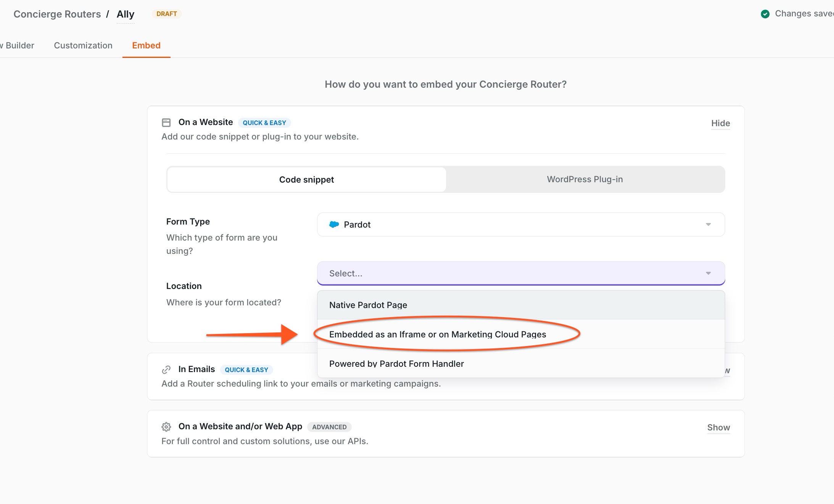Viewport: 834px width, 504px height.
Task: Click 'Which type of form are you using?' text
Action: (x=222, y=244)
